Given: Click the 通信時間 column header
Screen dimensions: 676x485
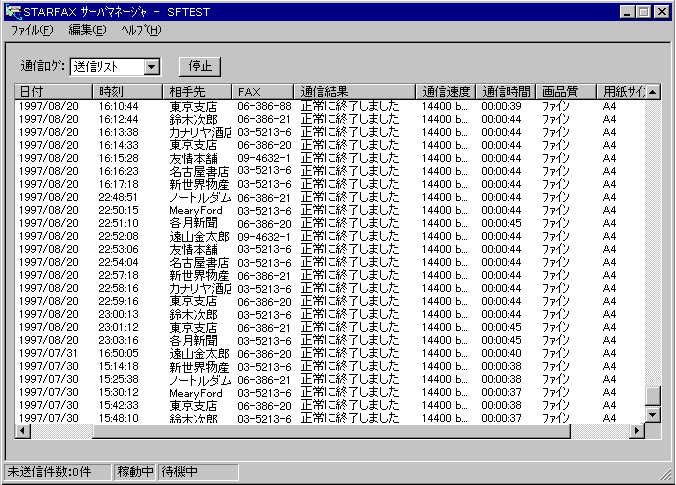Looking at the screenshot, I should pos(506,92).
